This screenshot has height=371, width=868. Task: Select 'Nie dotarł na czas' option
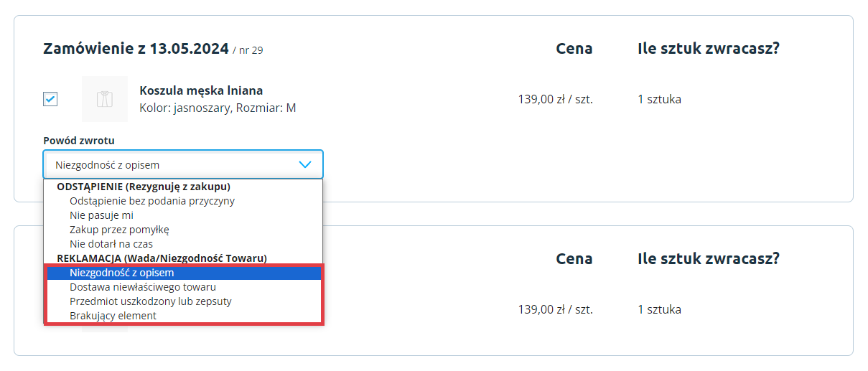pos(111,244)
